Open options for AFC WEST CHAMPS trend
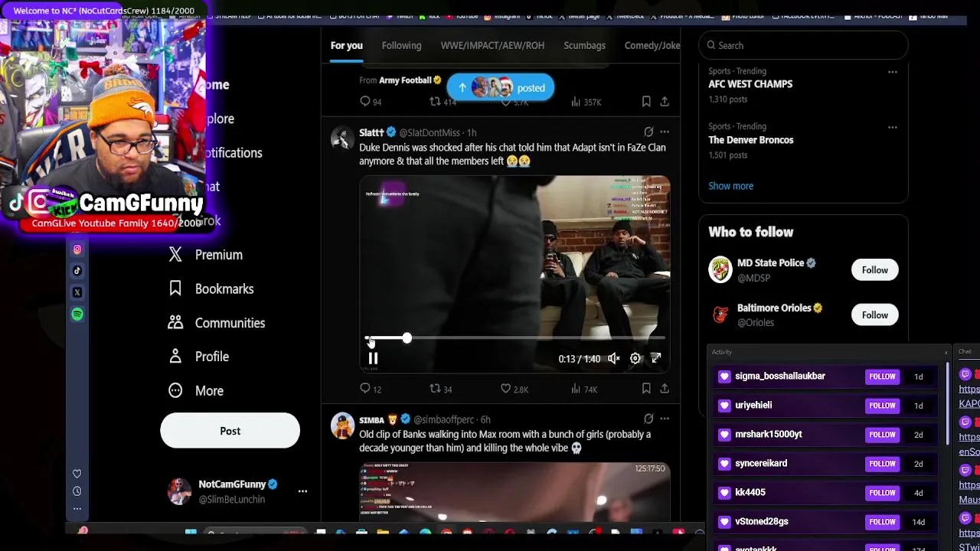This screenshot has width=980, height=551. pyautogui.click(x=892, y=72)
